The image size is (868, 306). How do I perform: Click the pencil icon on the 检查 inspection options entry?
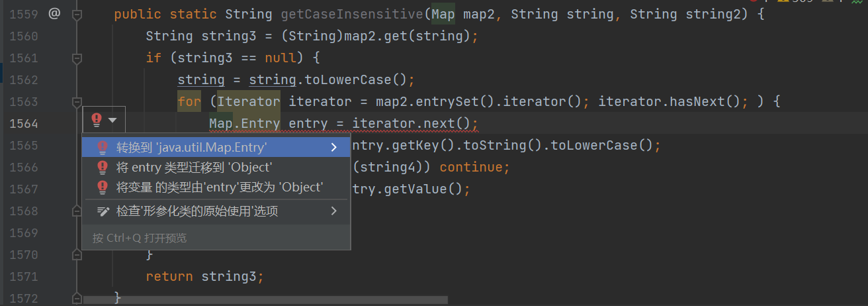tap(103, 211)
